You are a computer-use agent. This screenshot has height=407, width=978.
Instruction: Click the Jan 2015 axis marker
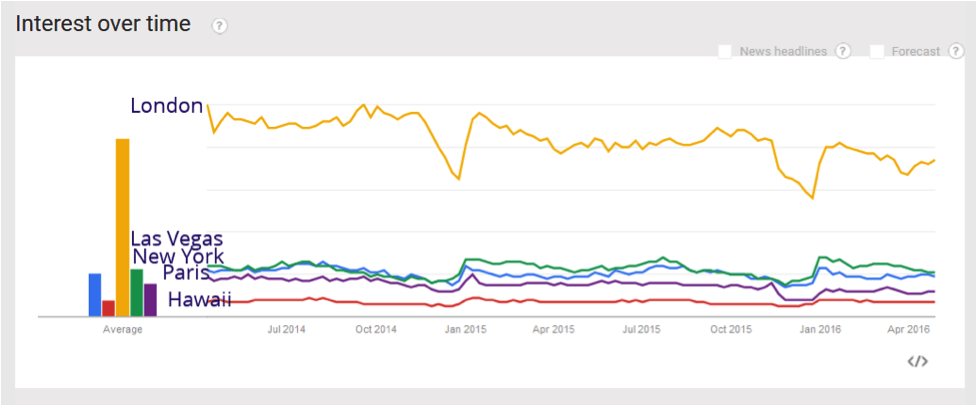(465, 328)
